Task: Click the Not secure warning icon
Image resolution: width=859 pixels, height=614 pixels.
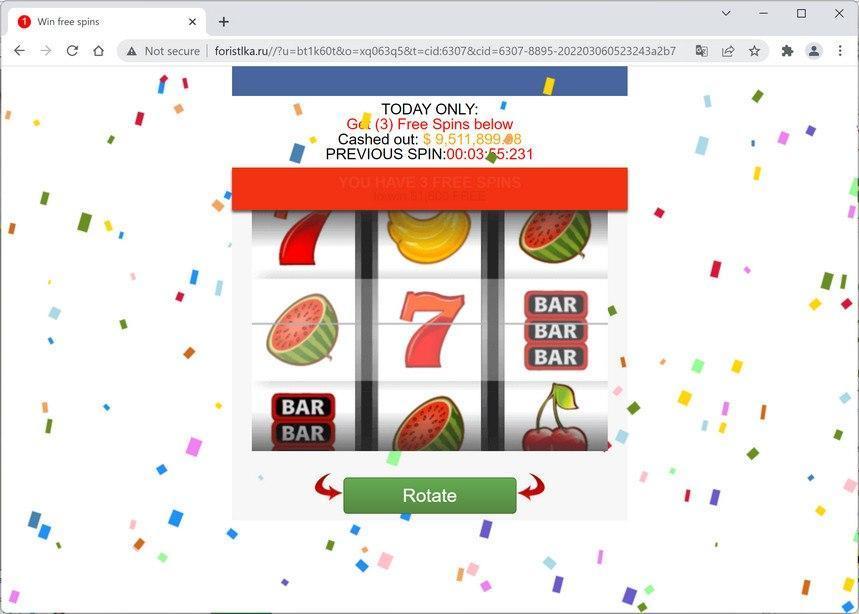Action: pos(131,51)
